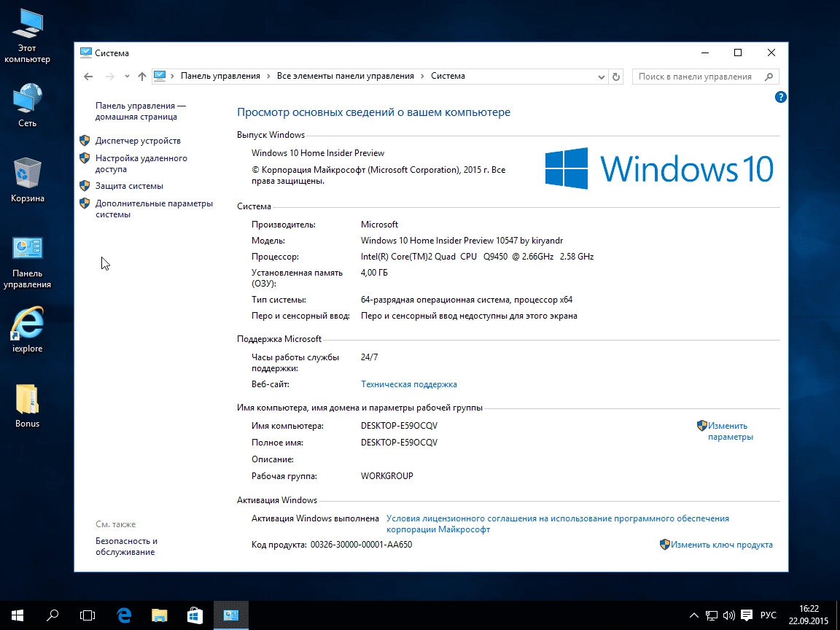Click the 4,00 ГБ memory value
The image size is (840, 630).
(x=374, y=273)
